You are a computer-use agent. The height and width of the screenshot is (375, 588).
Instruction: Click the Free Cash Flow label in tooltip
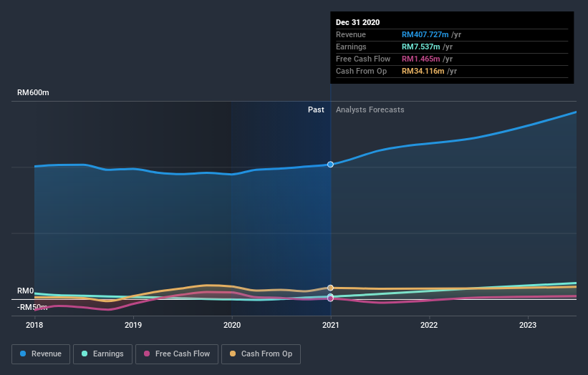click(x=363, y=59)
